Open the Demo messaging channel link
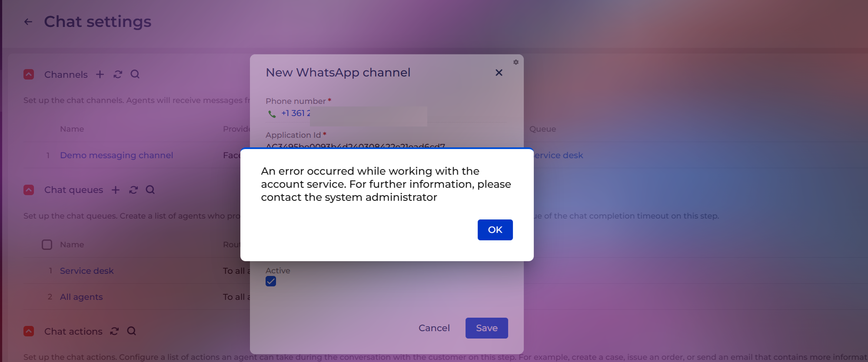This screenshot has height=362, width=868. (116, 155)
